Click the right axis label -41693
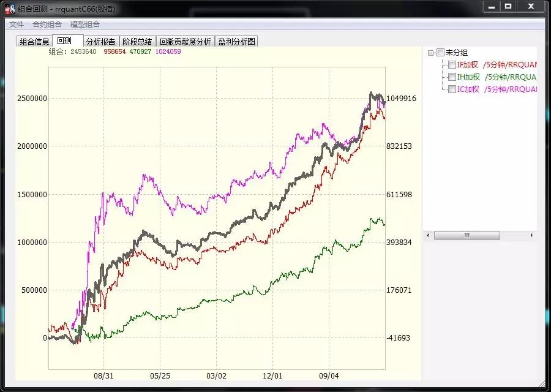 click(x=398, y=338)
